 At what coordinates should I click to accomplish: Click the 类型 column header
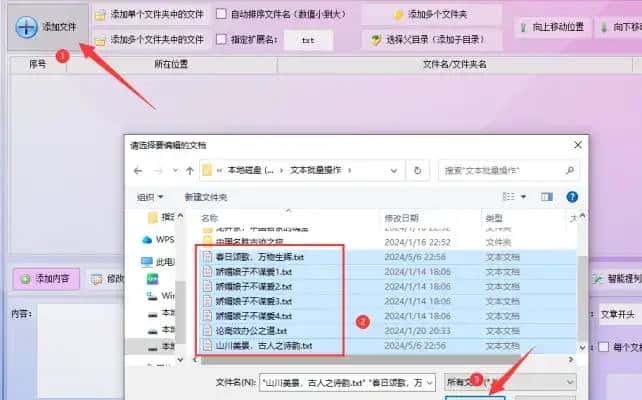tap(494, 219)
